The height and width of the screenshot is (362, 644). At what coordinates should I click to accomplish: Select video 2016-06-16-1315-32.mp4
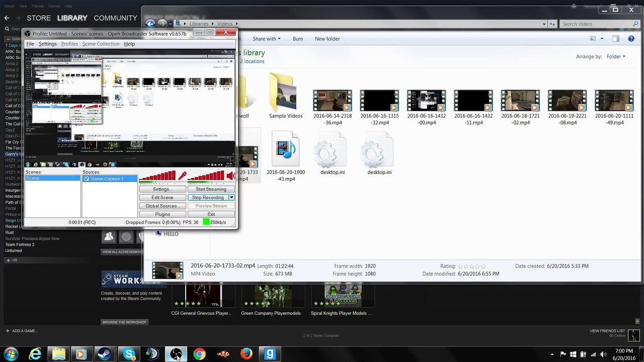(x=379, y=108)
